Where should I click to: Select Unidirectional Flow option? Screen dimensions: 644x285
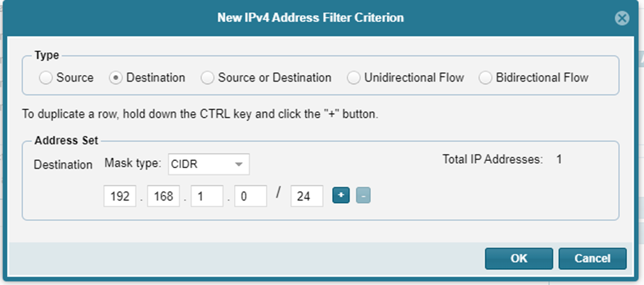(x=354, y=78)
